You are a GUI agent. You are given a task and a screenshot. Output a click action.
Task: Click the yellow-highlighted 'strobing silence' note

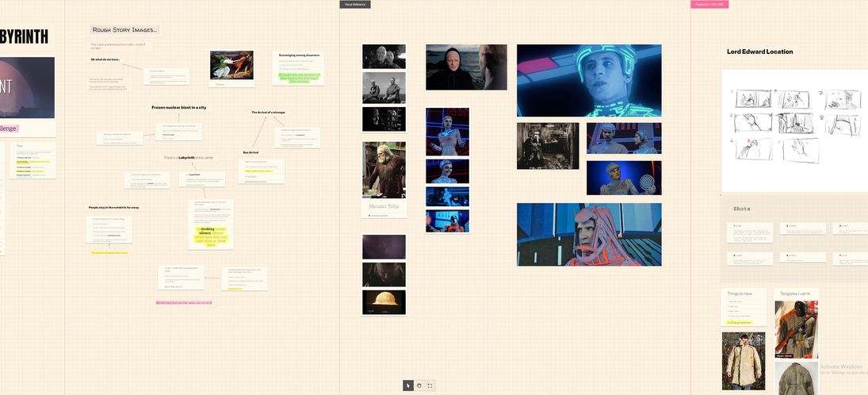[x=210, y=236]
